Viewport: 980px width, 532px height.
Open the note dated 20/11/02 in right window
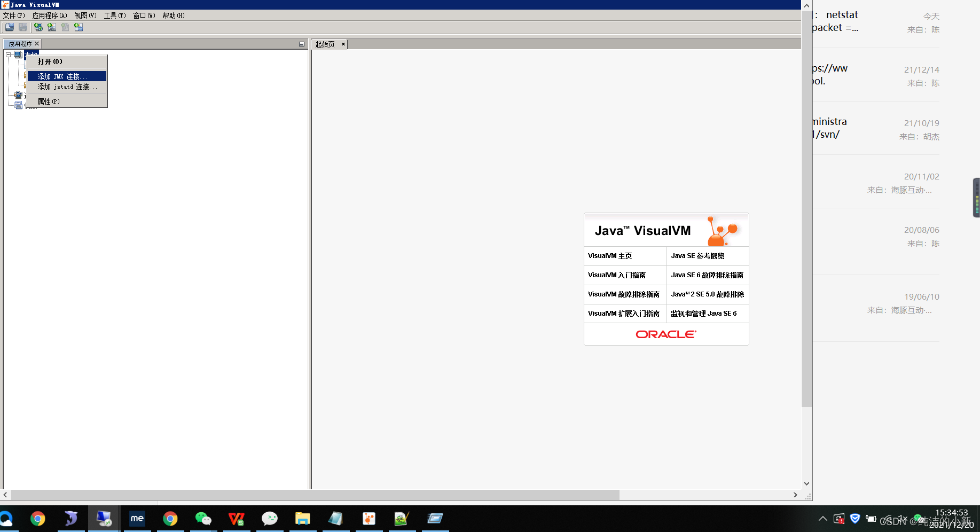[x=876, y=182]
